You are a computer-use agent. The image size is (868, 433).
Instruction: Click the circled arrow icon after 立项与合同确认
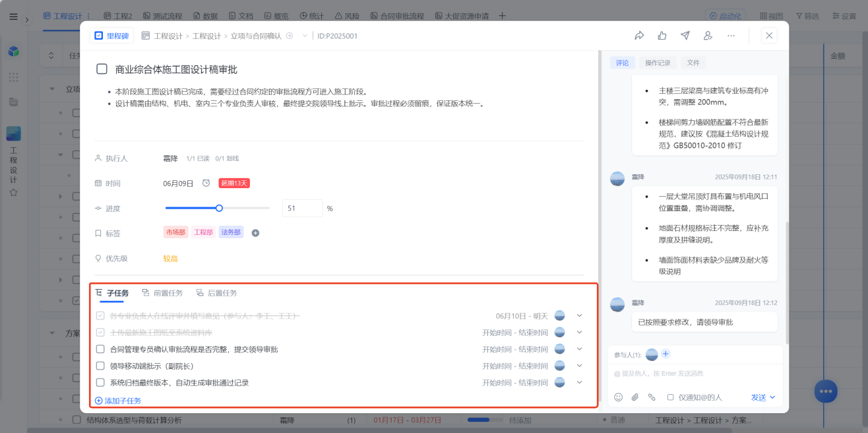(289, 36)
